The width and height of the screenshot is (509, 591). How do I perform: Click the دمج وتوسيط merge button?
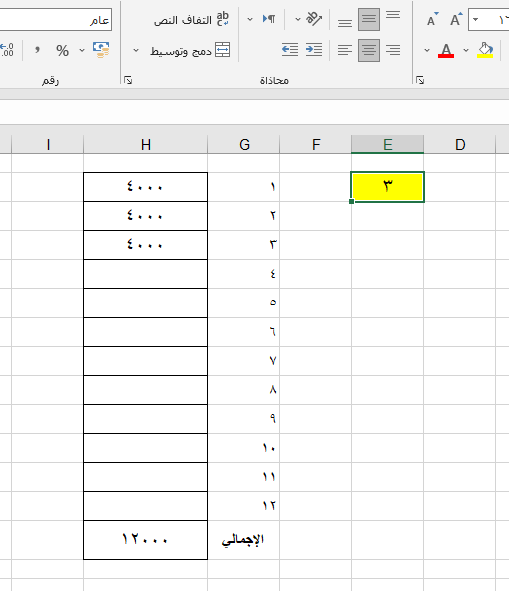(x=190, y=50)
